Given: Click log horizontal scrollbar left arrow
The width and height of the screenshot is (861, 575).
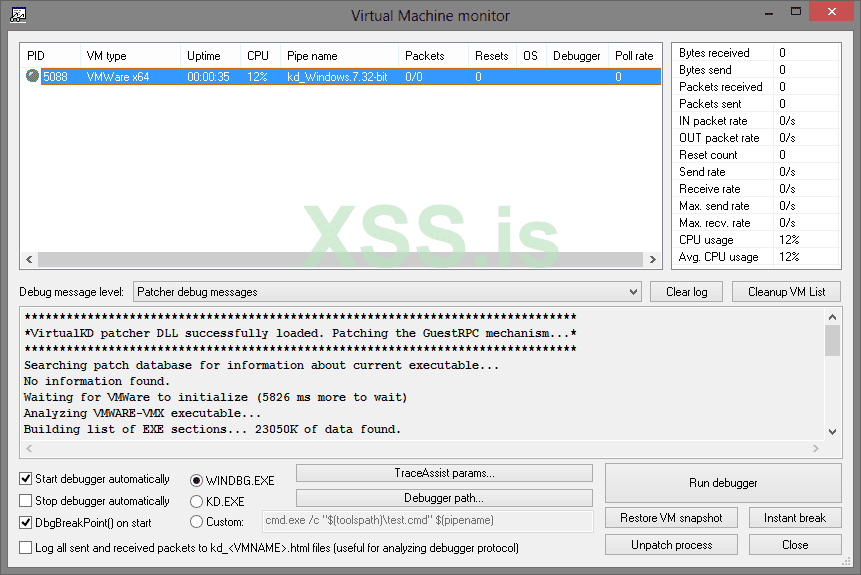Looking at the screenshot, I should point(29,449).
